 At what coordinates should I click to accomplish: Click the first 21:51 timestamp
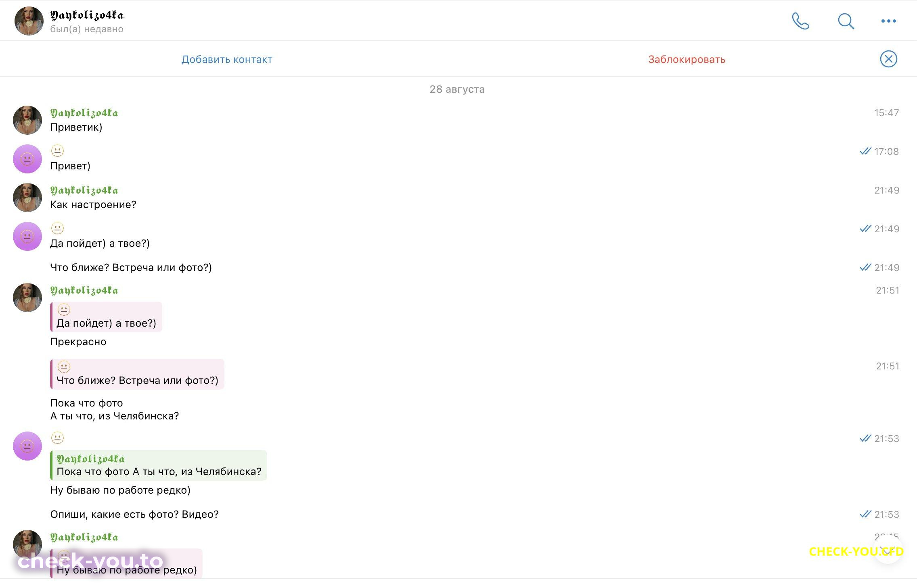click(887, 290)
